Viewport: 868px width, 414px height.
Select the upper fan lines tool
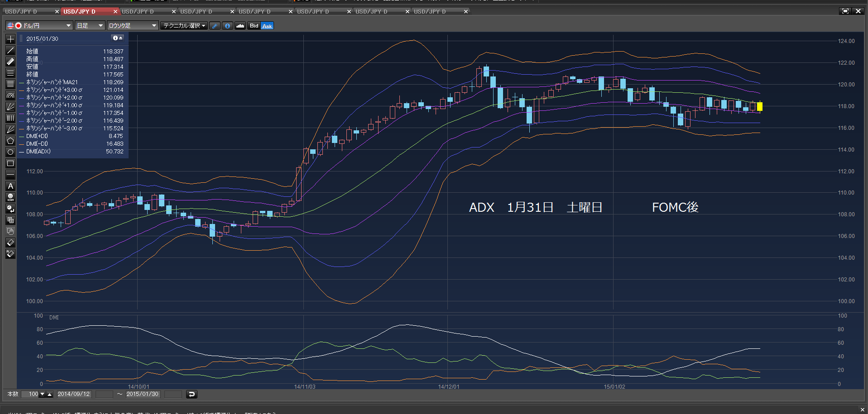pos(10,107)
